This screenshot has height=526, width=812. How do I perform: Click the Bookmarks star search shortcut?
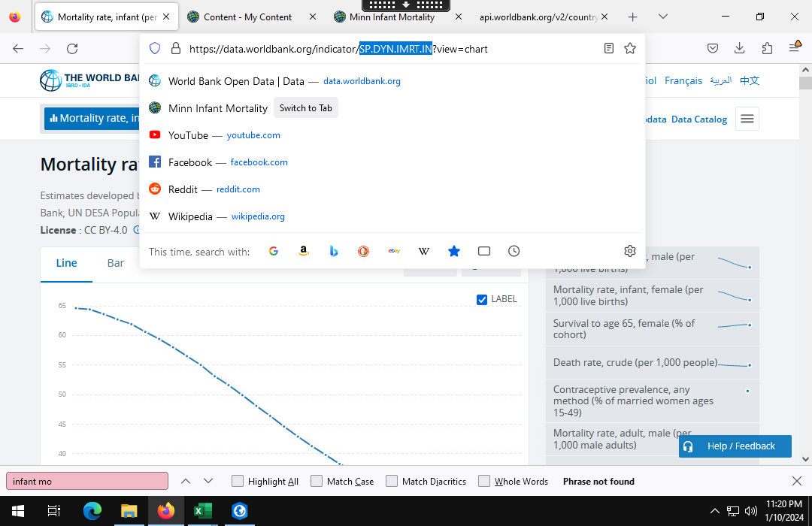(454, 251)
